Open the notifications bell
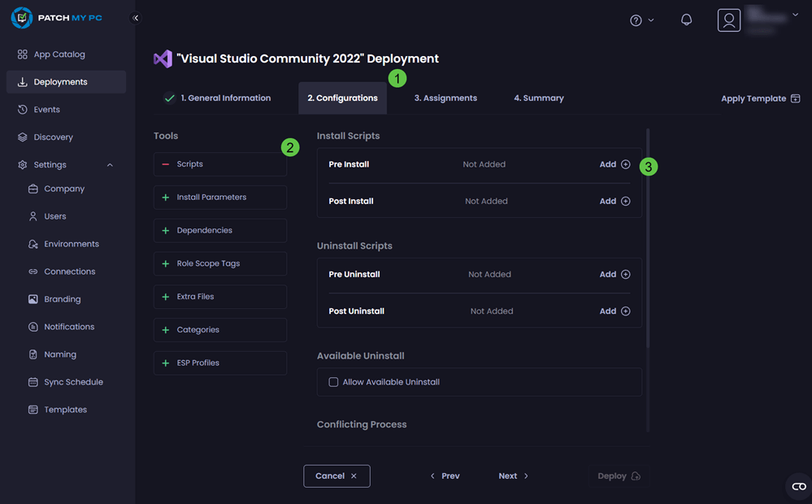This screenshot has height=504, width=812. tap(686, 20)
